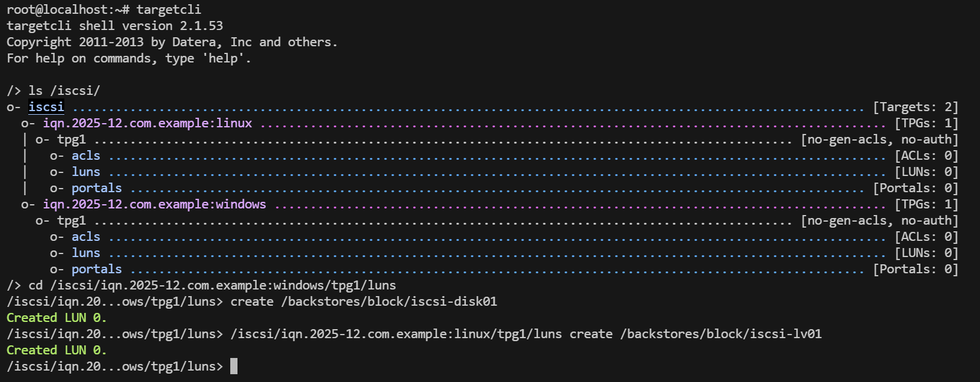Open acls under the linux target

pyautogui.click(x=86, y=156)
